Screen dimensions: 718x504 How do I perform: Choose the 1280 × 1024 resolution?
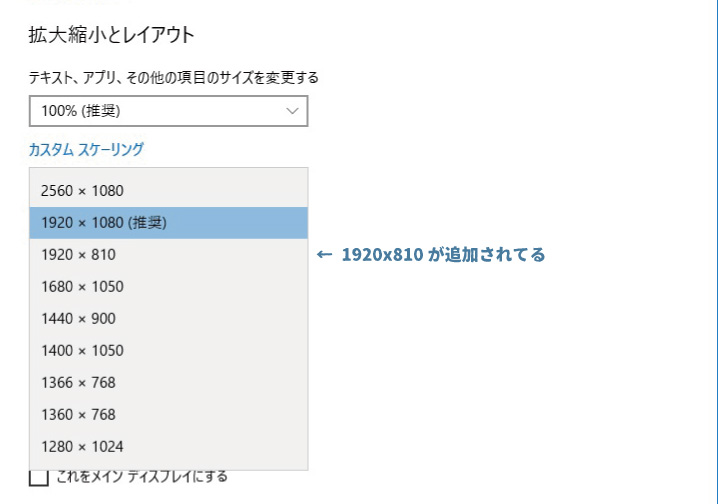(169, 447)
